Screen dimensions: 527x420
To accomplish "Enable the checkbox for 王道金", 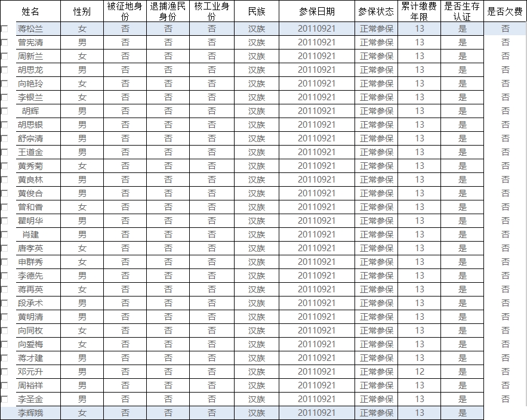I will coord(5,152).
